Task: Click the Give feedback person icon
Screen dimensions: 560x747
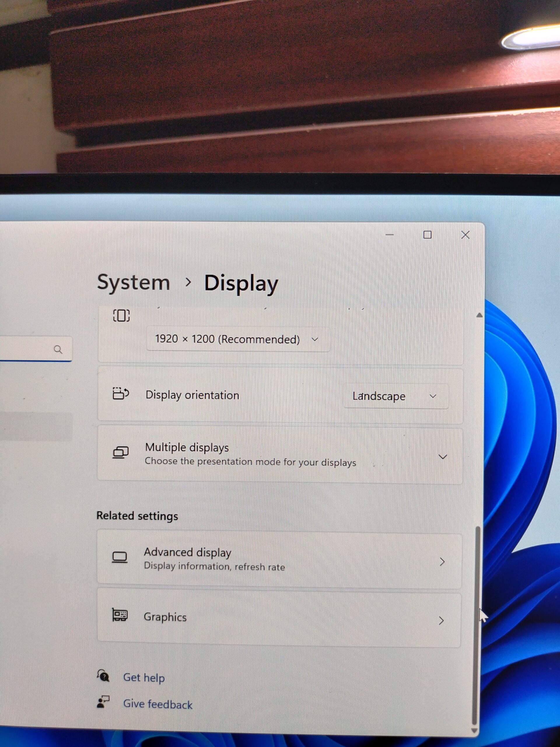Action: (x=103, y=702)
